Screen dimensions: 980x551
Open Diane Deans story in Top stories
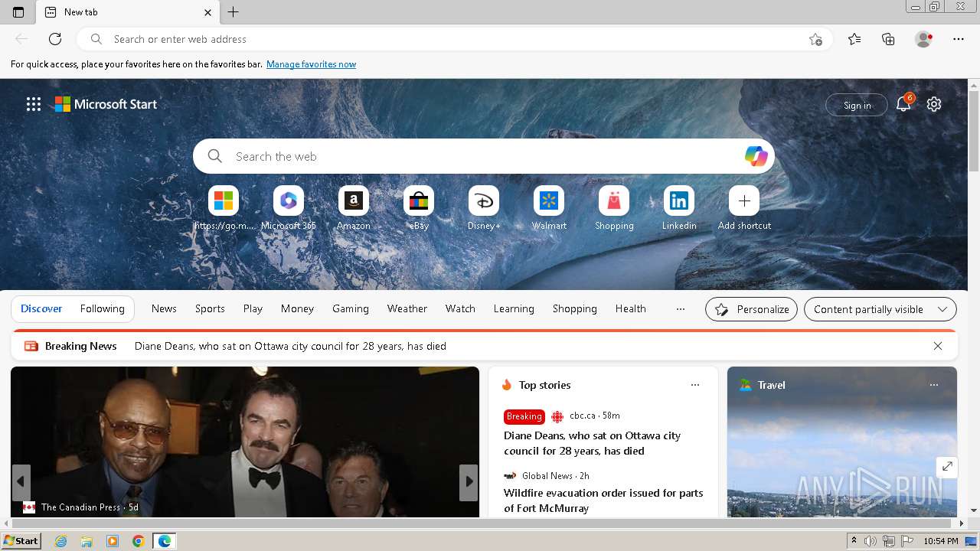pyautogui.click(x=592, y=443)
